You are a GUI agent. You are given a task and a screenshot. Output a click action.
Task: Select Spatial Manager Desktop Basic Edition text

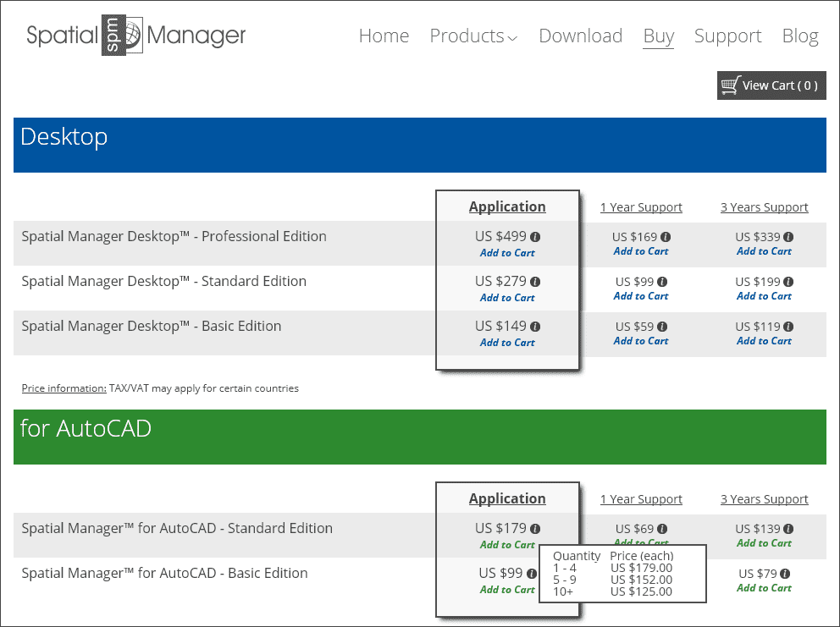coord(151,327)
